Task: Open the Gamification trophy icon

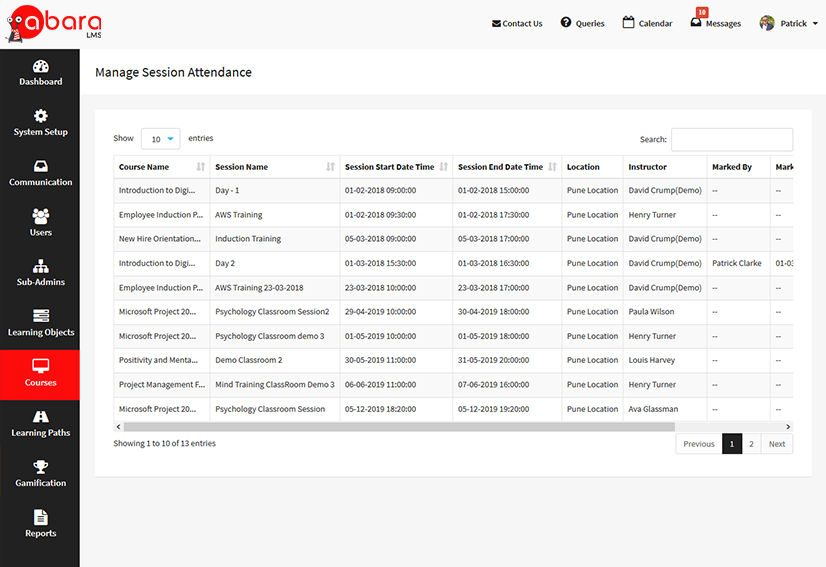Action: [41, 466]
